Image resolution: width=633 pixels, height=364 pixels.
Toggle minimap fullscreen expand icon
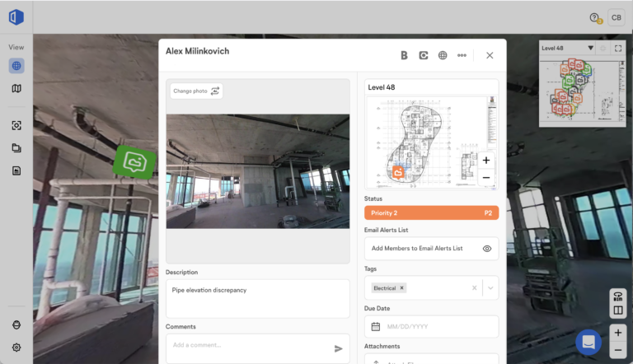tap(618, 49)
